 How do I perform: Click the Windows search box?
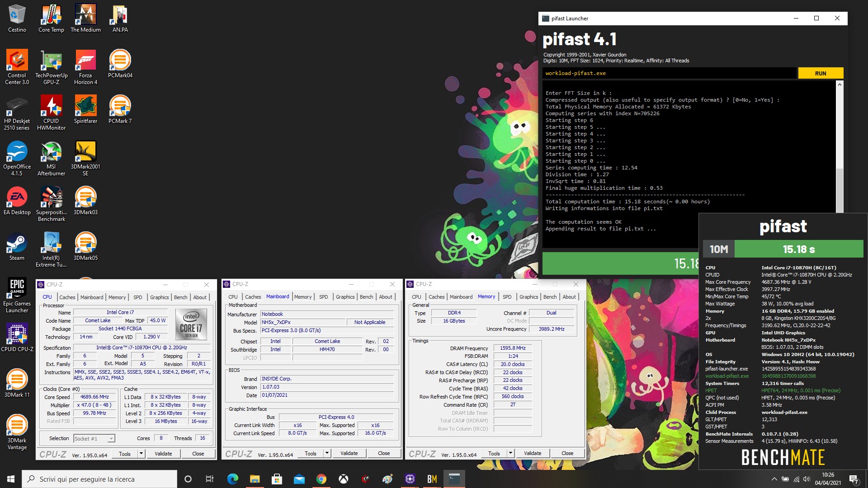(99, 479)
